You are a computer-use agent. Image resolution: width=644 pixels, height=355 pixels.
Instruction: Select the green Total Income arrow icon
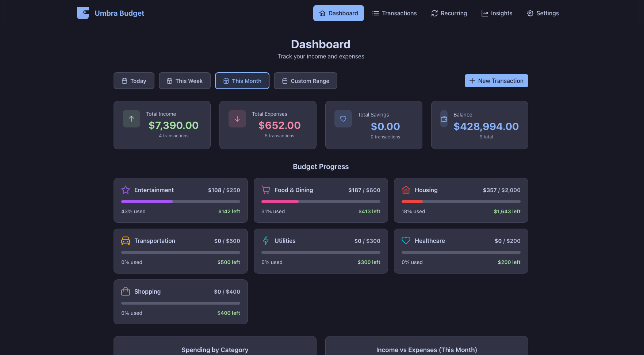tap(131, 119)
